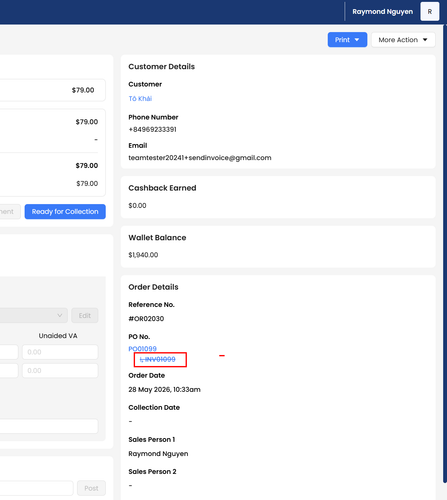The image size is (447, 500).
Task: Click the #OR02030 reference number
Action: (146, 319)
